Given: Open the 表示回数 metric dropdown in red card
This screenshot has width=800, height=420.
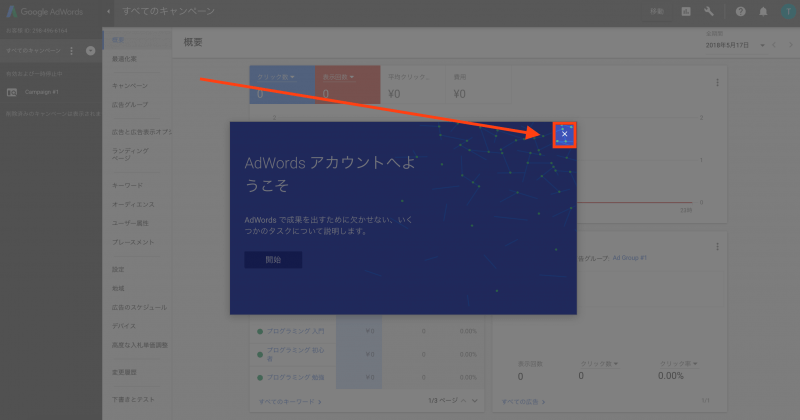Looking at the screenshot, I should click(338, 77).
